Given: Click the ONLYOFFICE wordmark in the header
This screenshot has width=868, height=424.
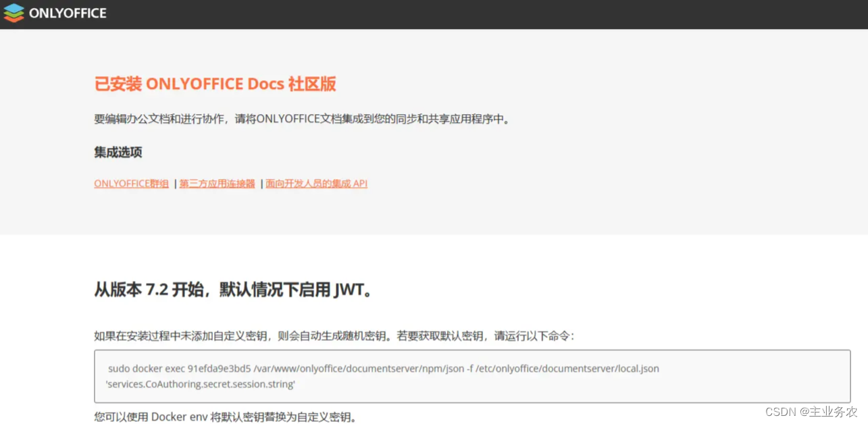Looking at the screenshot, I should pos(66,12).
